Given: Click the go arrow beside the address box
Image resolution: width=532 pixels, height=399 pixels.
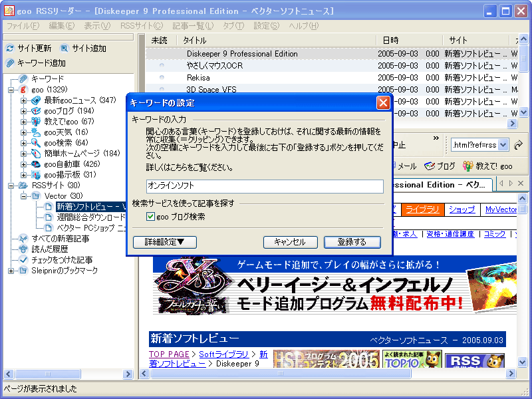Looking at the screenshot, I should coord(518,144).
